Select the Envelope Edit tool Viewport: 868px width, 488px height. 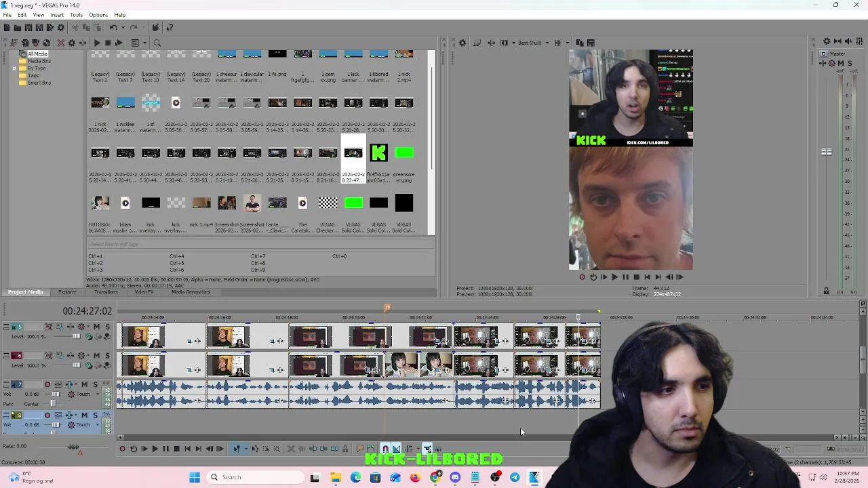tap(255, 449)
